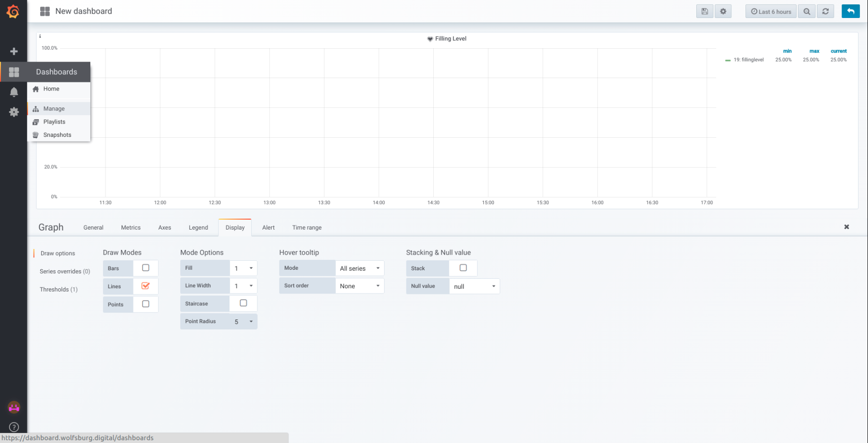Screen dimensions: 868x443
Task: Open the Last 6 hours time picker
Action: coord(771,11)
